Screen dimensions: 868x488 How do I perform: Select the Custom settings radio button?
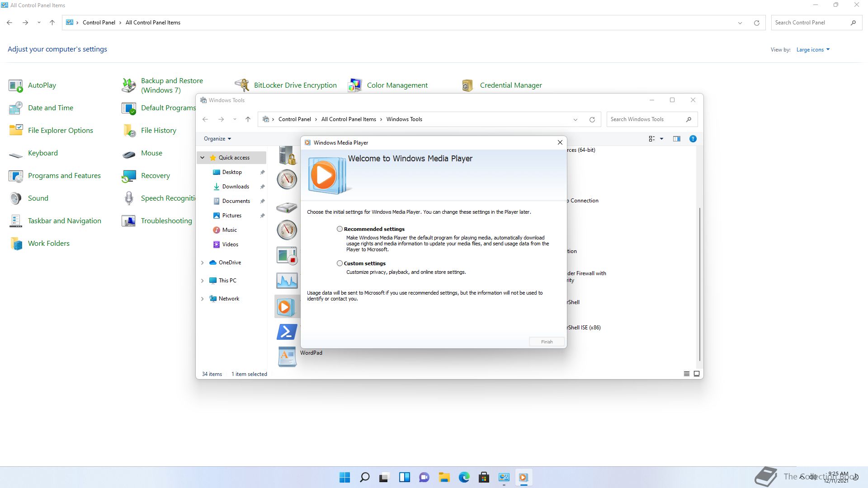coord(340,263)
